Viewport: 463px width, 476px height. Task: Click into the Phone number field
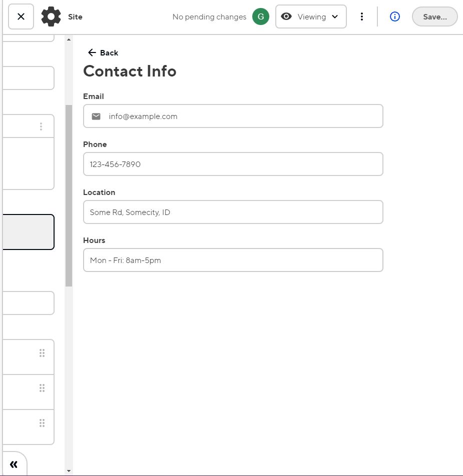coord(233,164)
